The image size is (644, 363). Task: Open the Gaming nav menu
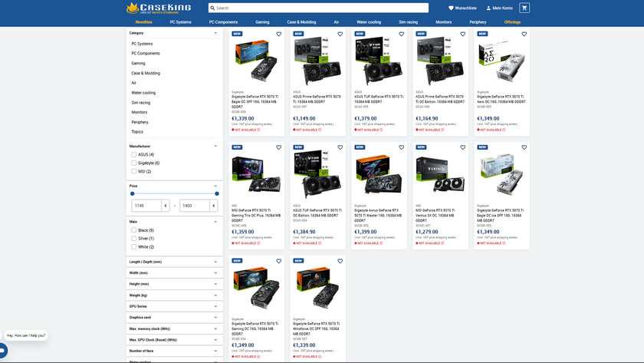(x=262, y=22)
